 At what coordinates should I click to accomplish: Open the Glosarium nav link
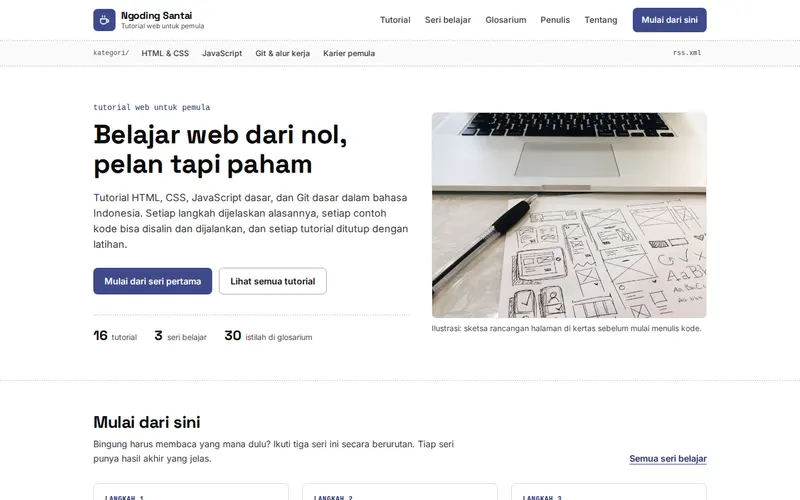(506, 20)
